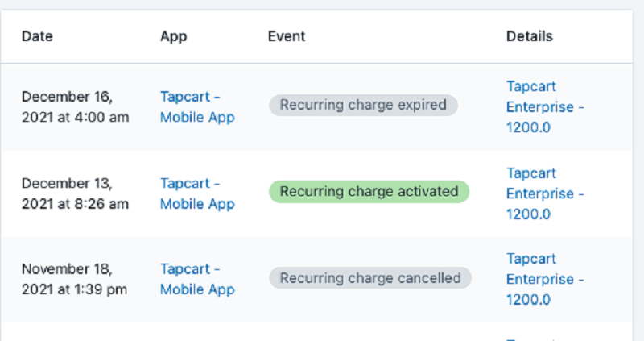Screen dimensions: 644x341
Task: Click the Details column header
Action: click(529, 36)
